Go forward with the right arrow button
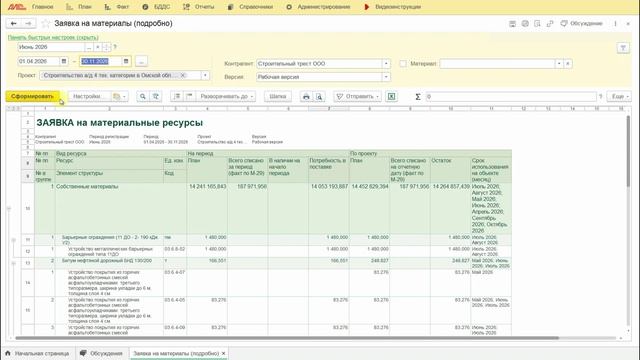Viewport: 640px width, 360px height. pyautogui.click(x=28, y=24)
